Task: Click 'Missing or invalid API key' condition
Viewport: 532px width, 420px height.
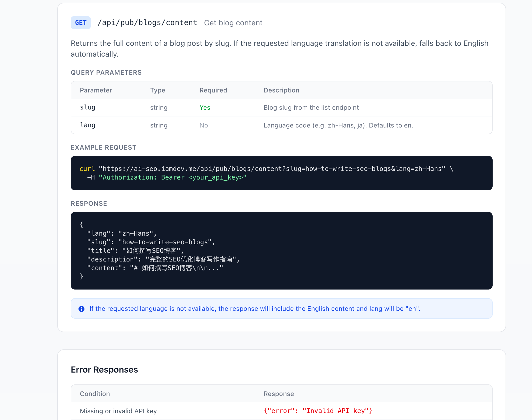Action: tap(118, 411)
